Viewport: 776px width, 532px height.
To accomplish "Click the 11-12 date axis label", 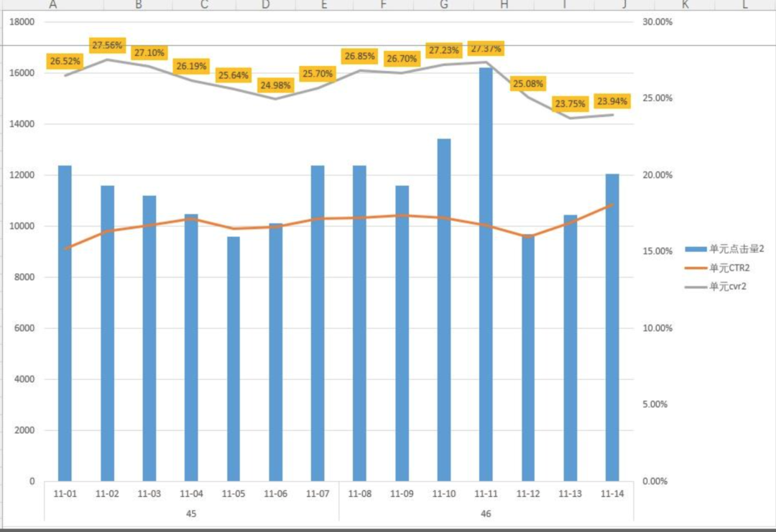I will click(528, 494).
